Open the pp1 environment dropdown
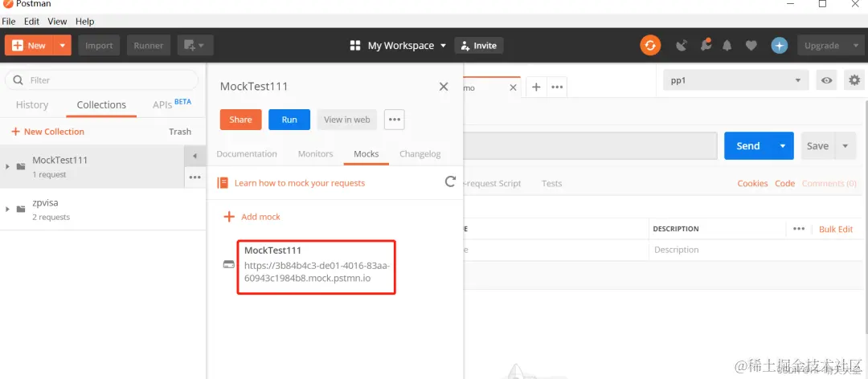Image resolution: width=868 pixels, height=379 pixels. point(735,80)
